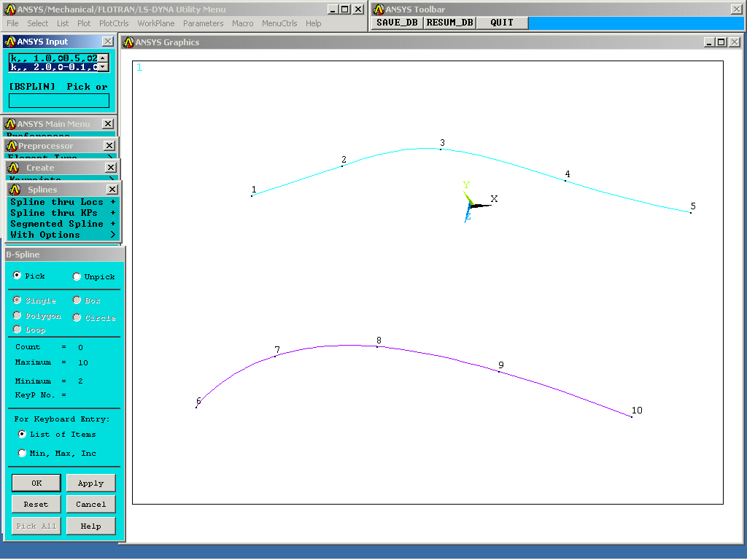Choose Min, Max, Inc keyboard entry
Viewport: 747px width, 560px height.
point(22,453)
